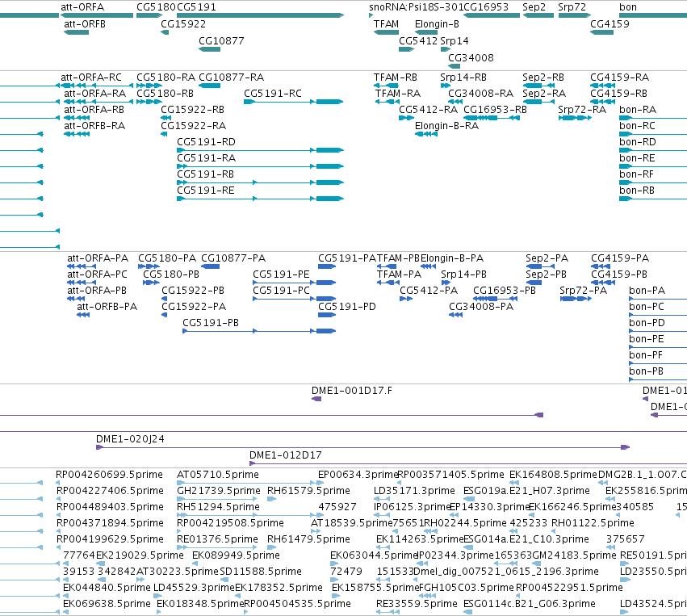The image size is (687, 616).
Task: Select protein CG34008-PA
Action: pos(481,307)
